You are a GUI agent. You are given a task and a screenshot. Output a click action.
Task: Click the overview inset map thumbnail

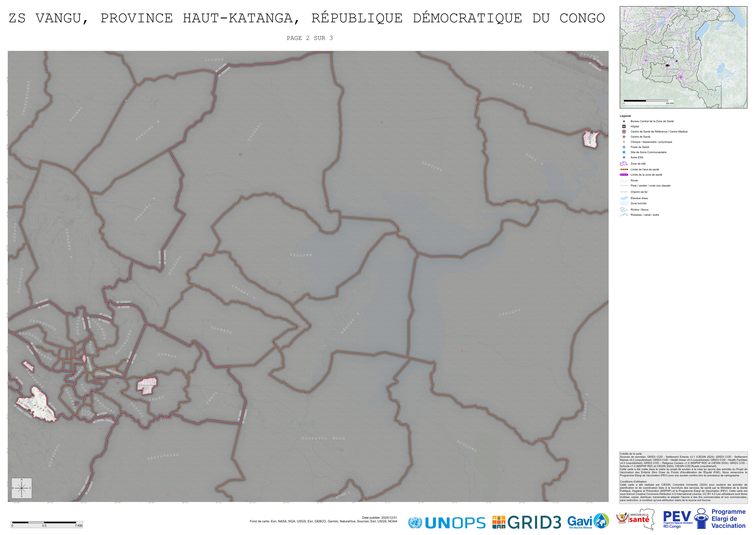[x=683, y=57]
